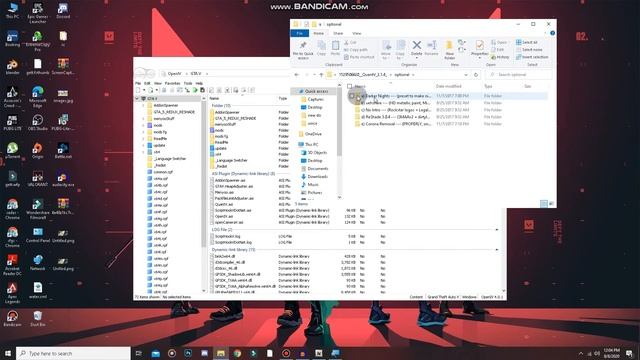
Task: Refresh the Explorer address bar
Action: click(476, 75)
